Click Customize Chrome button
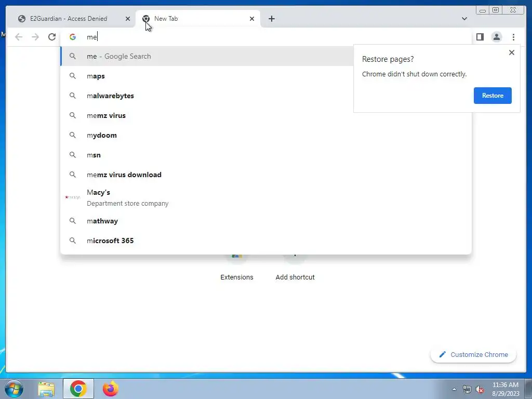The width and height of the screenshot is (532, 399). tap(473, 354)
